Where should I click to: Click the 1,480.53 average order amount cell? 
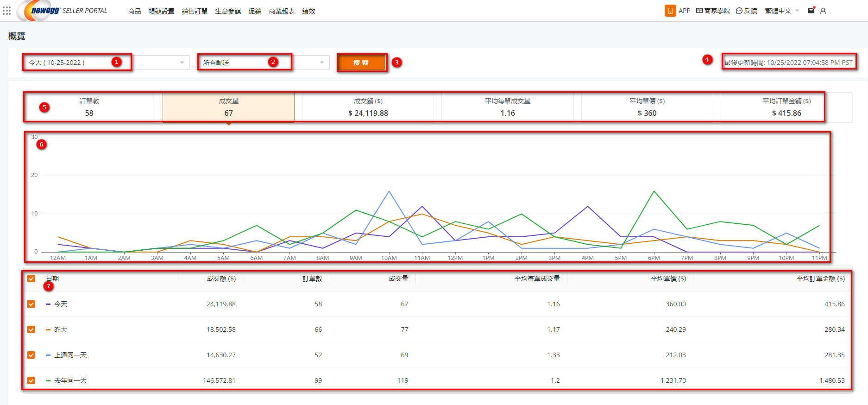pos(832,380)
